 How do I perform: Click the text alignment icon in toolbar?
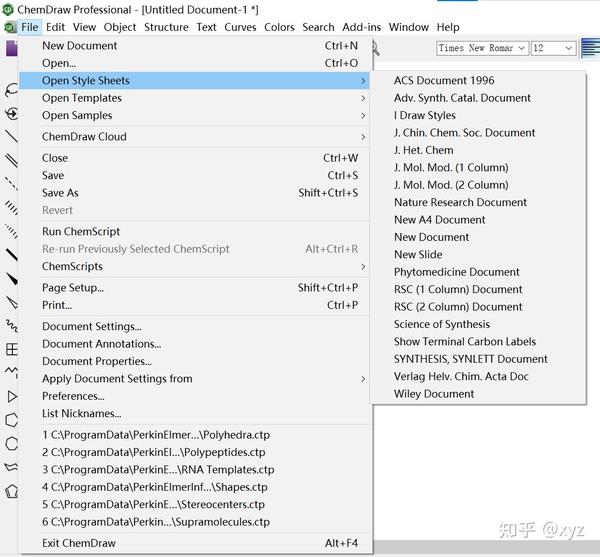pos(590,48)
